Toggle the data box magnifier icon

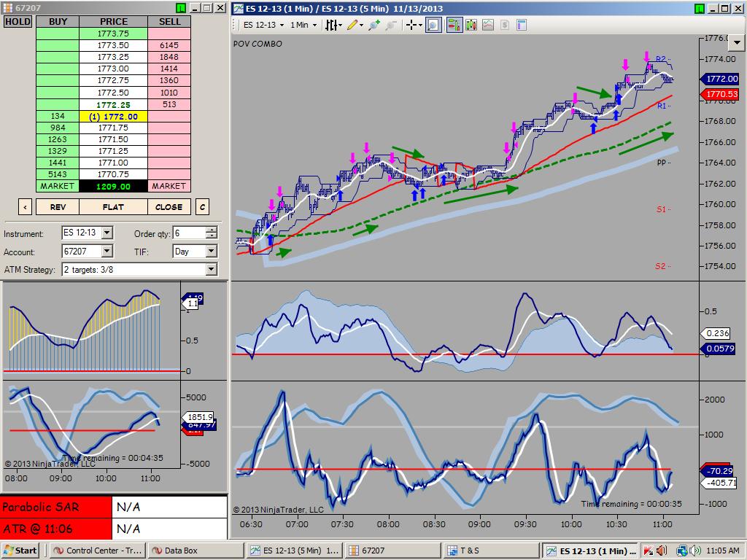pos(433,26)
